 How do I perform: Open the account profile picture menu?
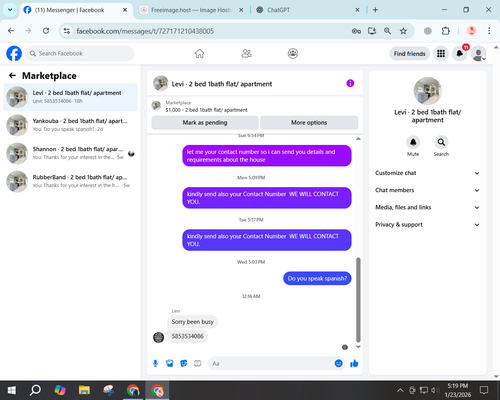[x=478, y=53]
